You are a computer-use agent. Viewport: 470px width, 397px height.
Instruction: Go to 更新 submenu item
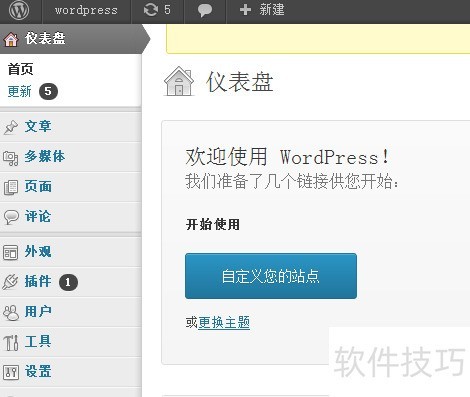click(19, 91)
